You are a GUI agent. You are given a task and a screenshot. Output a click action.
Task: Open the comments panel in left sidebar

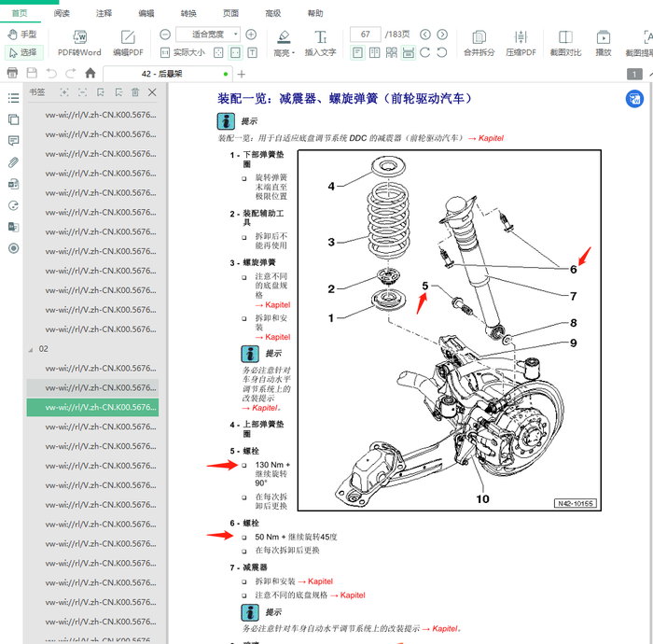point(13,141)
